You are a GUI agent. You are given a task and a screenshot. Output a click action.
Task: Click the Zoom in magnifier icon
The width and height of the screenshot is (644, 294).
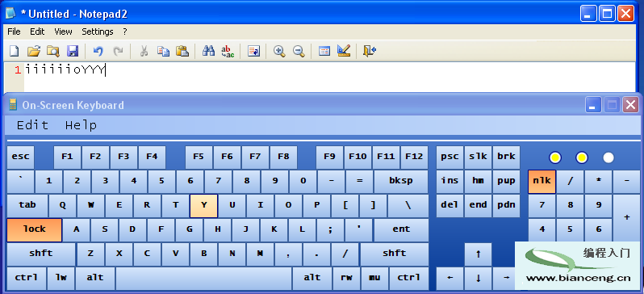coord(279,51)
